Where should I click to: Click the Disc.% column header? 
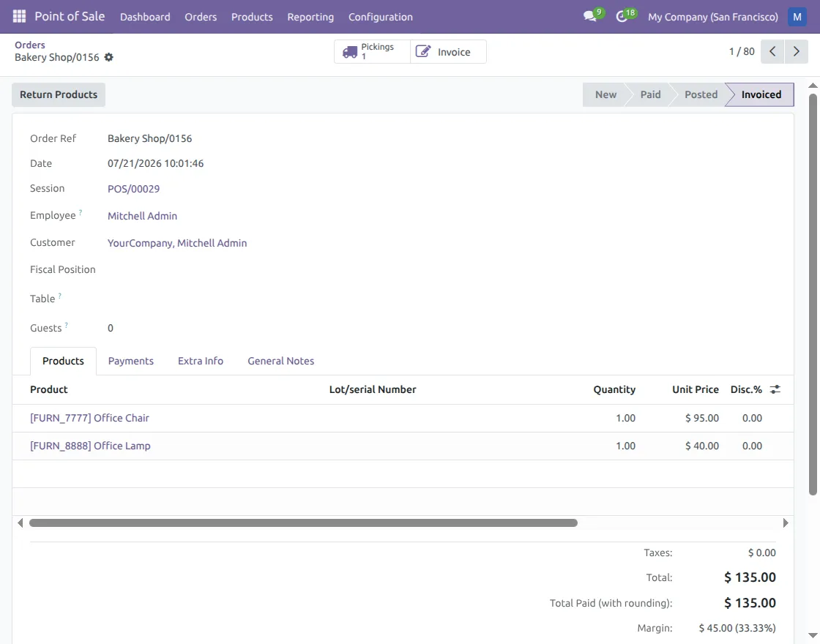pos(746,389)
